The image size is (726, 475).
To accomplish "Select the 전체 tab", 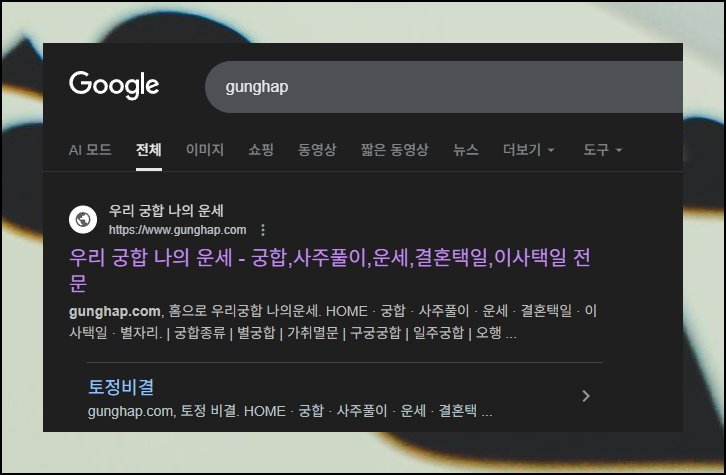I will [149, 150].
